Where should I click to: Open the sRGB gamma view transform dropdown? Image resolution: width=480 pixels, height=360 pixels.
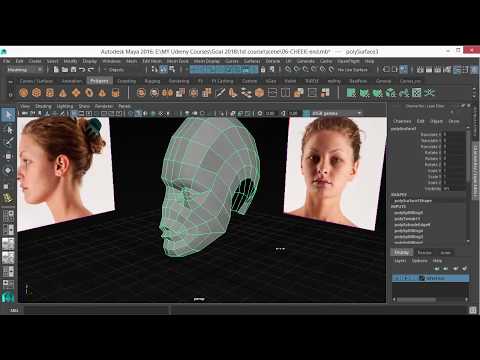(337, 113)
